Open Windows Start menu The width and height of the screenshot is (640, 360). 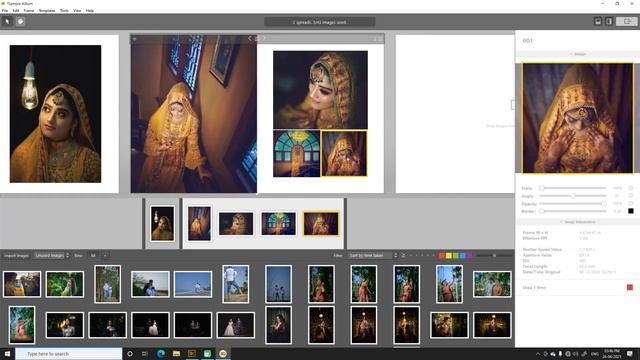[x=7, y=354]
